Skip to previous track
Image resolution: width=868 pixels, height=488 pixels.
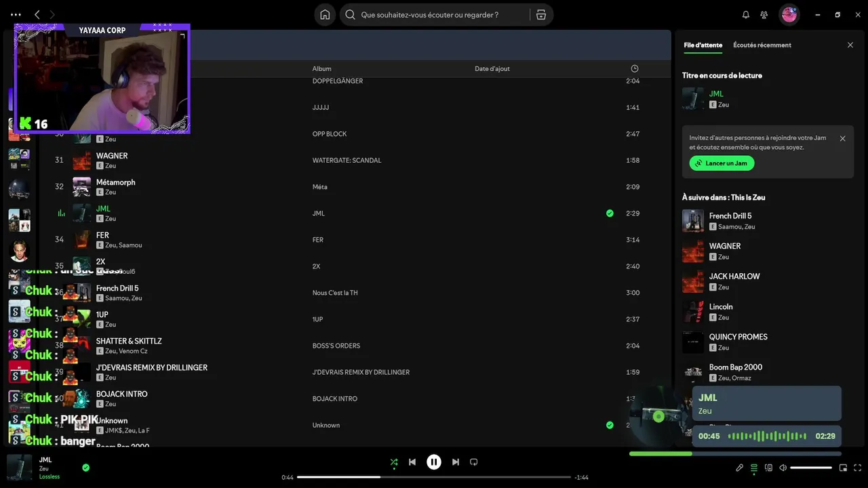pyautogui.click(x=412, y=462)
